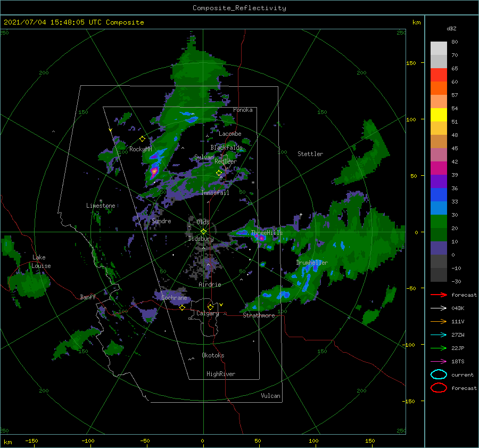Select the Limestone label
This screenshot has width=479, height=448.
coord(101,206)
